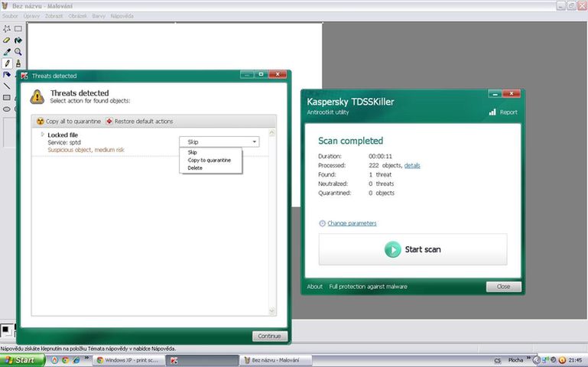Open the Change parameters link

tap(352, 223)
